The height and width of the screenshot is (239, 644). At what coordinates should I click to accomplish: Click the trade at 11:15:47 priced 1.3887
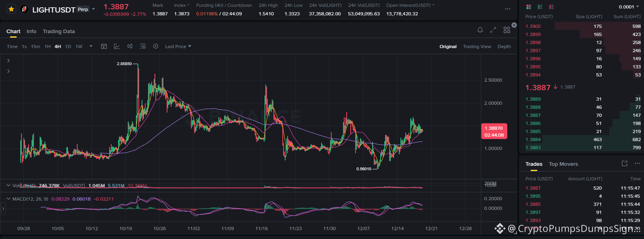coord(583,188)
